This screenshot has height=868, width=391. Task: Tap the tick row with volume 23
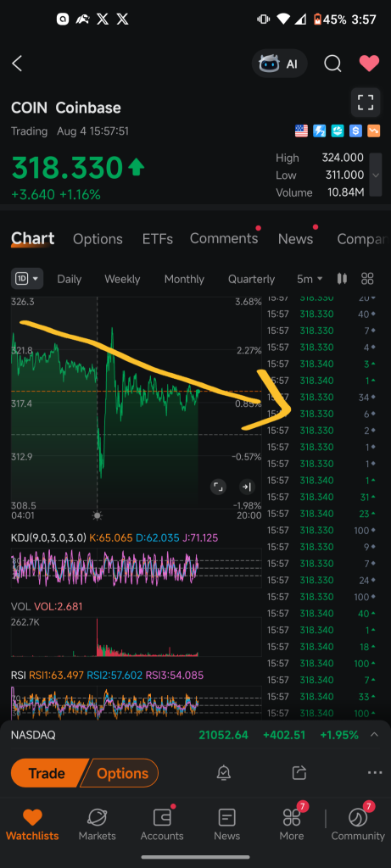[x=322, y=513]
